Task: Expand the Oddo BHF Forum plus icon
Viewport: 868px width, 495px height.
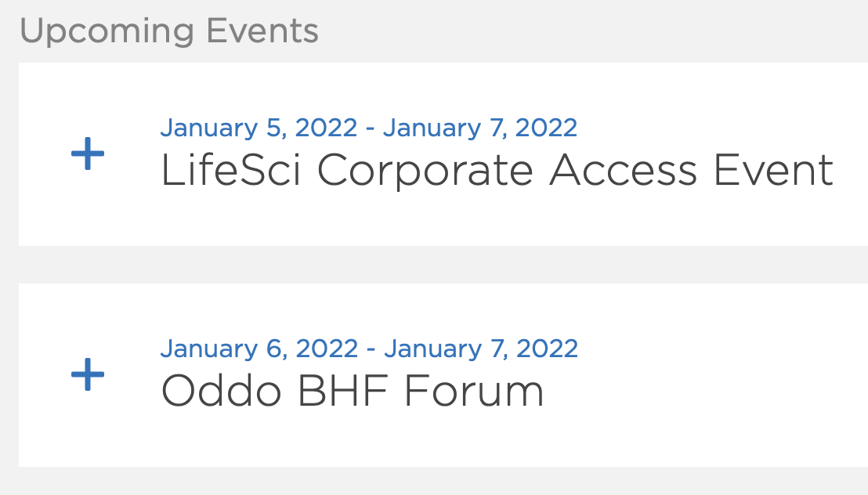Action: coord(88,375)
